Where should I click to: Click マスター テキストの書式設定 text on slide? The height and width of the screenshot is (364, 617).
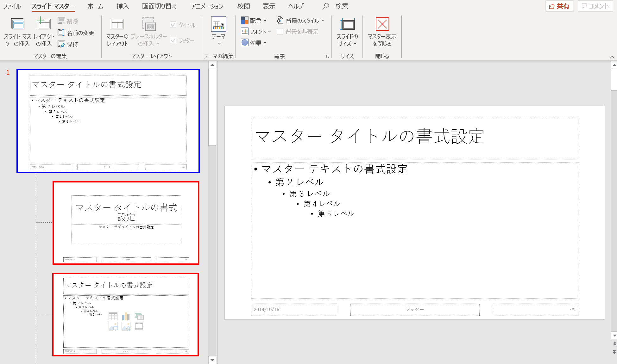335,169
